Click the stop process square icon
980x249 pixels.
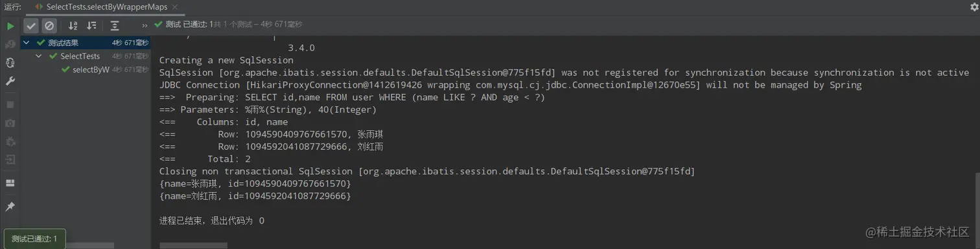(10, 104)
